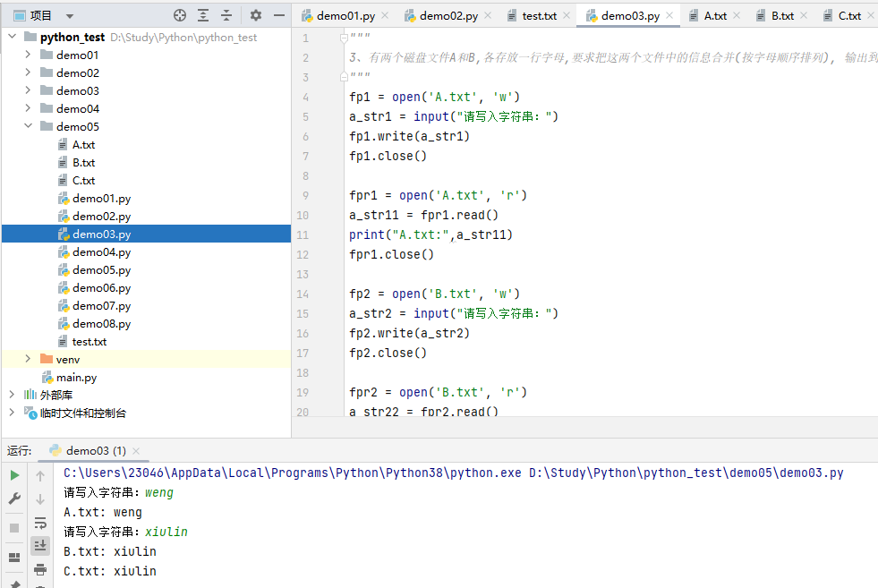Image resolution: width=878 pixels, height=588 pixels.
Task: Select B.txt in the project tree
Action: [83, 162]
